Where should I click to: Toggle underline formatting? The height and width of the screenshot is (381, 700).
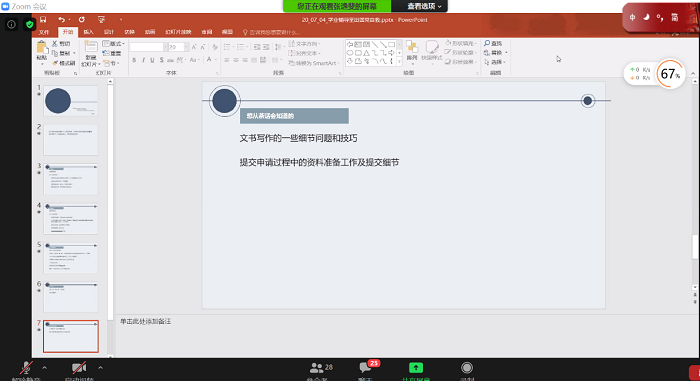tap(152, 60)
